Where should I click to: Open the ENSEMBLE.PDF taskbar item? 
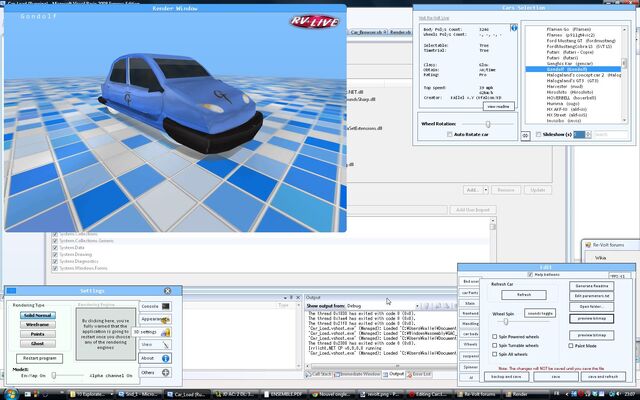(282, 394)
